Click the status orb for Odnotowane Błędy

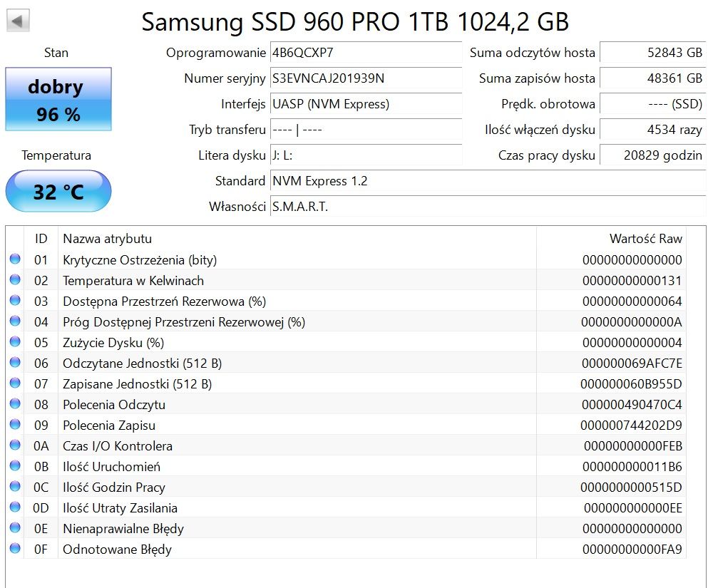click(x=15, y=549)
